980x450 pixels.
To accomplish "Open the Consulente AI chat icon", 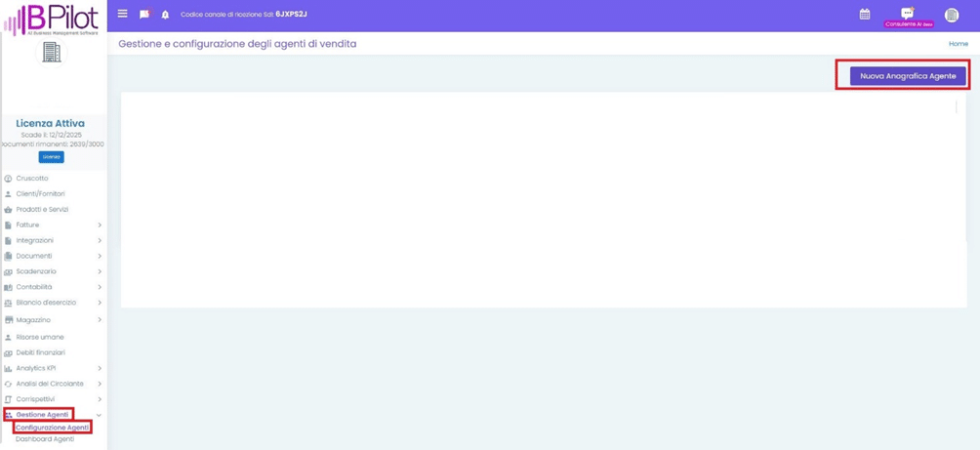I will 908,14.
